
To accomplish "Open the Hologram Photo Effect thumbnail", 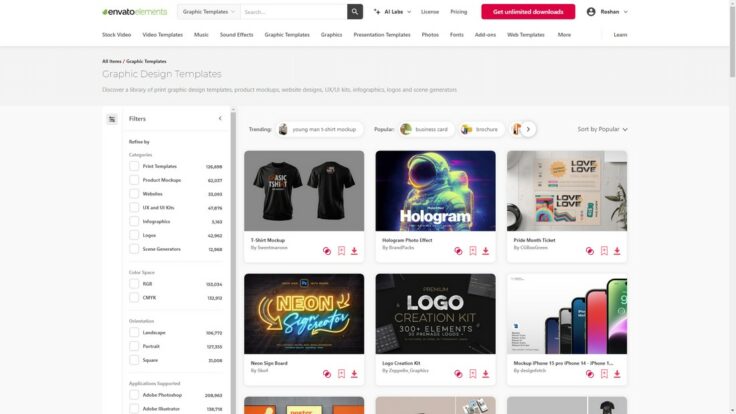I will tap(435, 191).
